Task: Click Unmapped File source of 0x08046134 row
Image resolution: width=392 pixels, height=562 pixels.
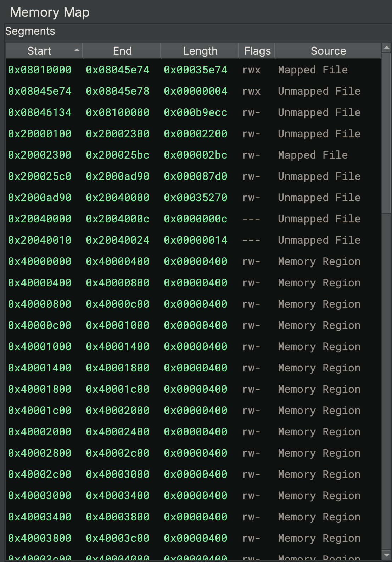Action: point(319,112)
